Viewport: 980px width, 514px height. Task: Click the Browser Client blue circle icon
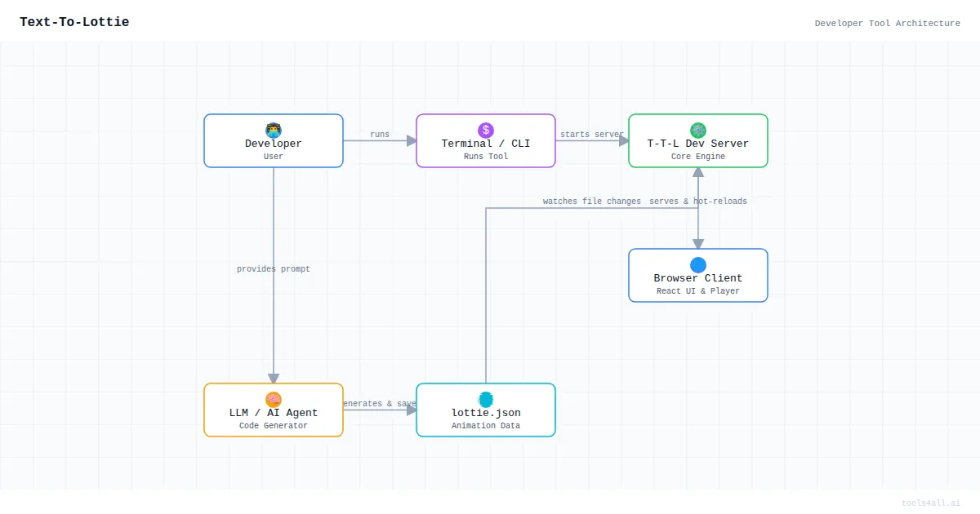[x=698, y=264]
